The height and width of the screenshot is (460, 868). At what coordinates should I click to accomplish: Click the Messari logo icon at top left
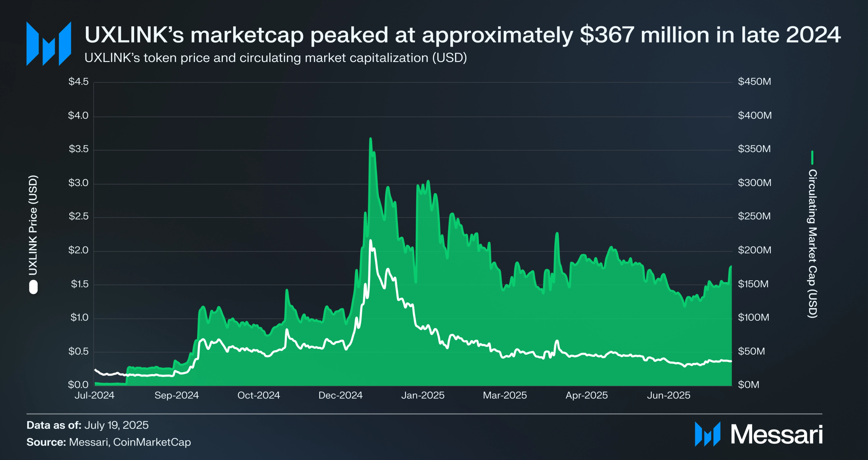point(49,44)
